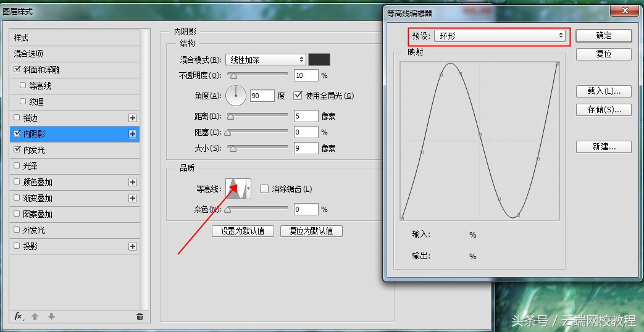Enable the 投影 checkbox
Viewport: 644px width, 332px height.
pyautogui.click(x=17, y=246)
